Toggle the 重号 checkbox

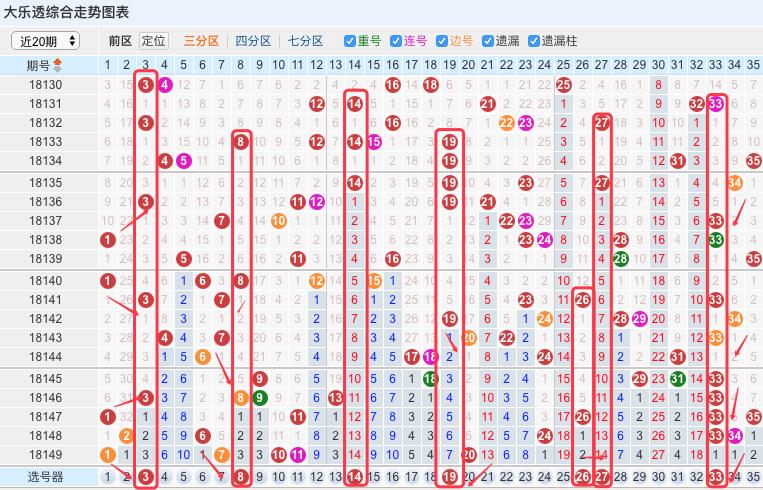pyautogui.click(x=350, y=41)
